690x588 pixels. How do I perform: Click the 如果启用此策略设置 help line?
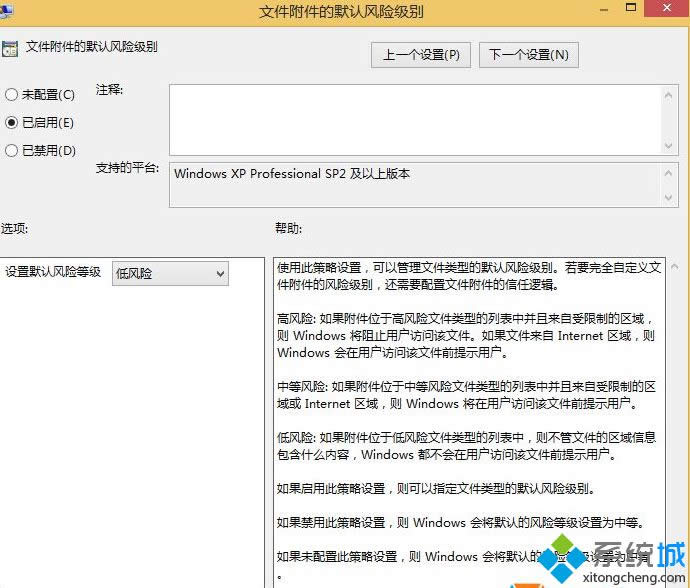point(436,489)
